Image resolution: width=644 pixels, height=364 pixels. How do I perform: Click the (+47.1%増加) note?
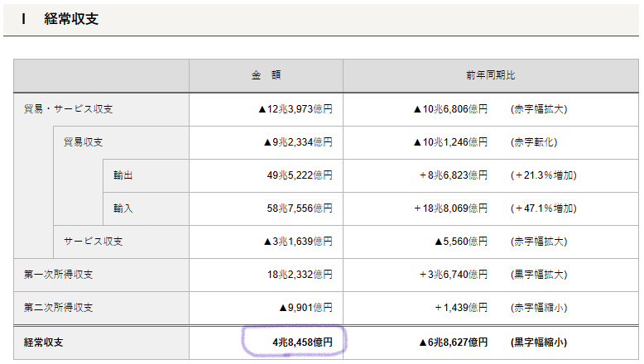pyautogui.click(x=543, y=208)
